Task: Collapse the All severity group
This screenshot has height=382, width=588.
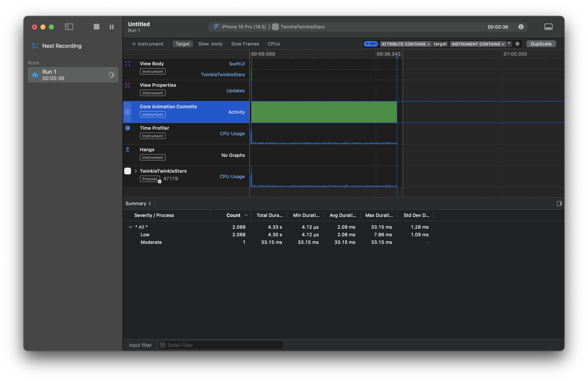Action: click(130, 227)
